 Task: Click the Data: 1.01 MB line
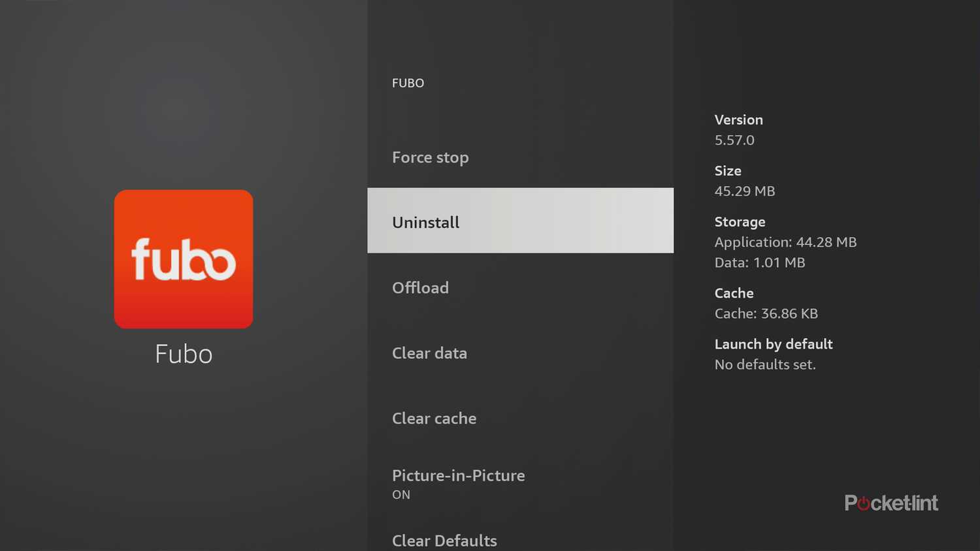point(760,262)
